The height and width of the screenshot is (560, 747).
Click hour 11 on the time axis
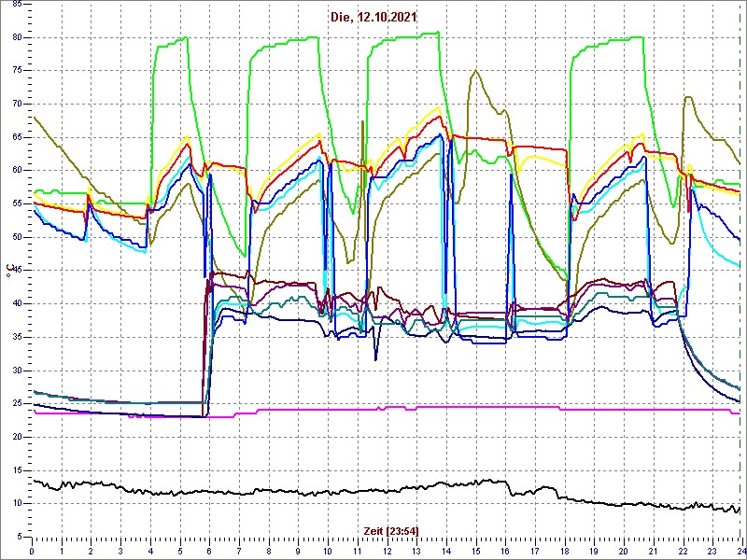coord(358,551)
